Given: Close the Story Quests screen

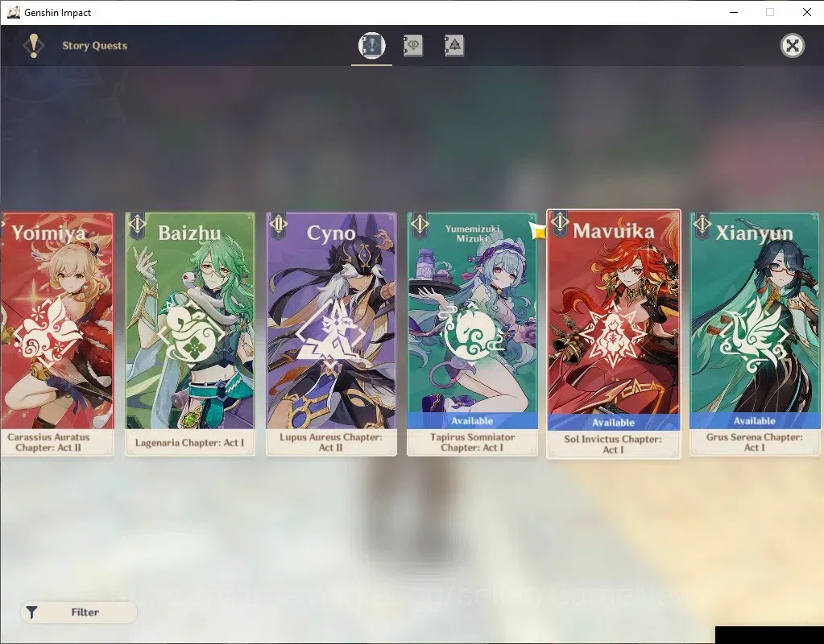Looking at the screenshot, I should click(x=793, y=46).
